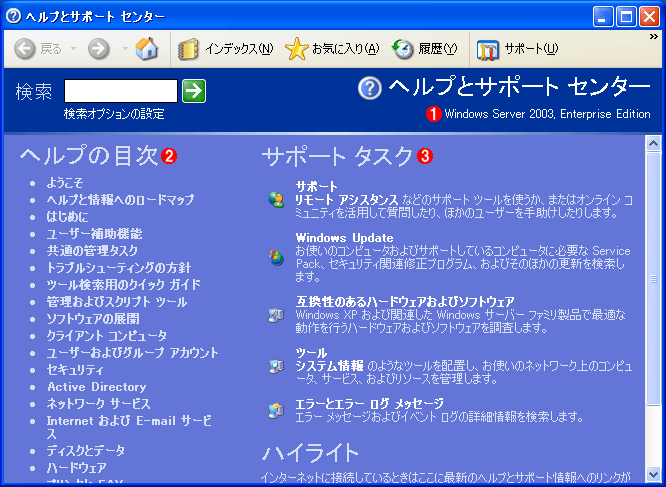Close the Help and Support window
The image size is (666, 487).
pyautogui.click(x=649, y=17)
